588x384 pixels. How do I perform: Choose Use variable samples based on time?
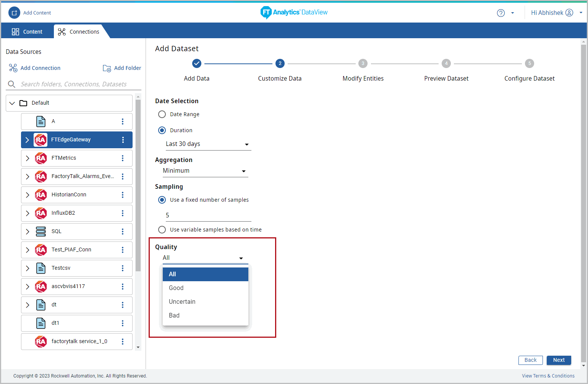[x=162, y=230]
